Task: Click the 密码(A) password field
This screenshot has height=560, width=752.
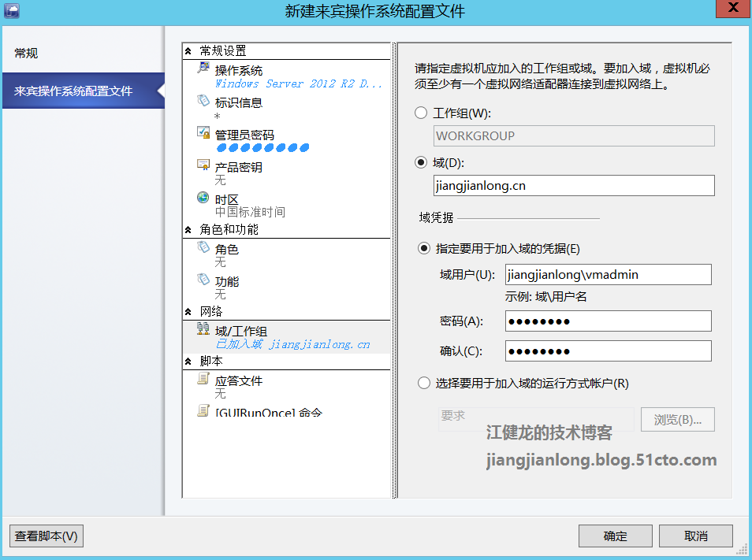Action: 608,321
